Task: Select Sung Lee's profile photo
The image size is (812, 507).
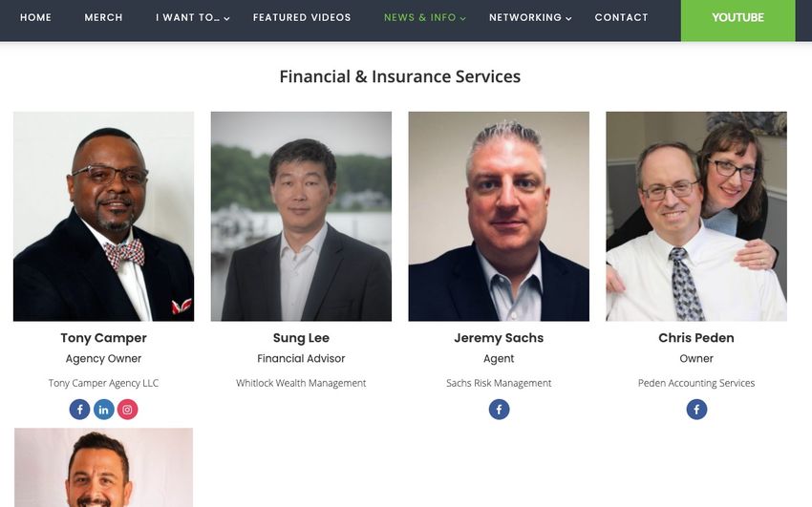Action: (x=301, y=216)
